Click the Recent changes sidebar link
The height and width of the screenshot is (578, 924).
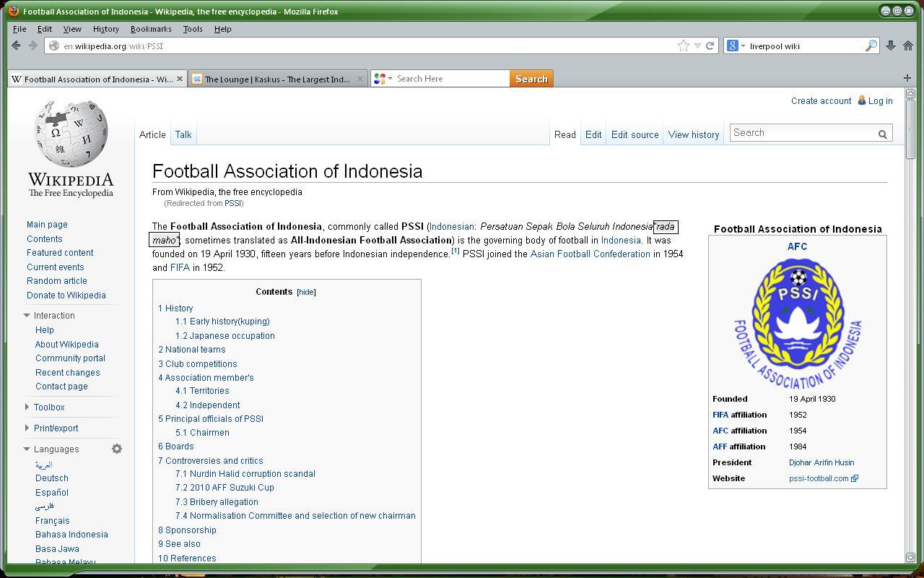(x=68, y=373)
